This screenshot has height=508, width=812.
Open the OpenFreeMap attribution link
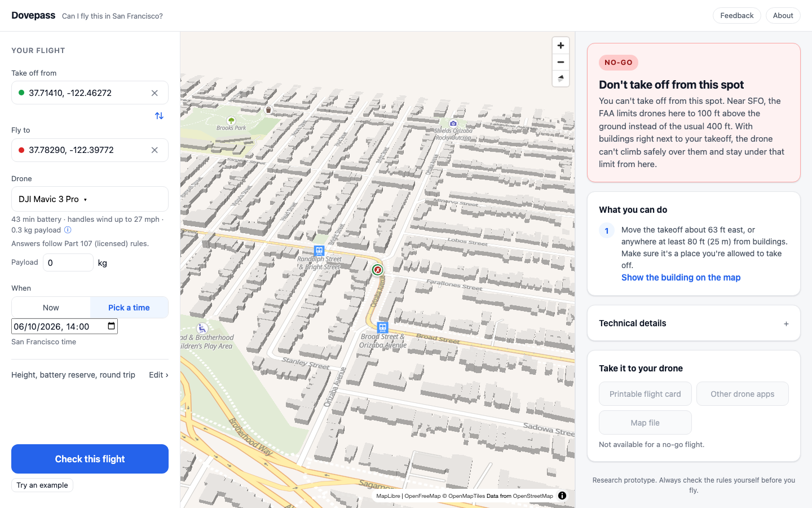tap(422, 496)
